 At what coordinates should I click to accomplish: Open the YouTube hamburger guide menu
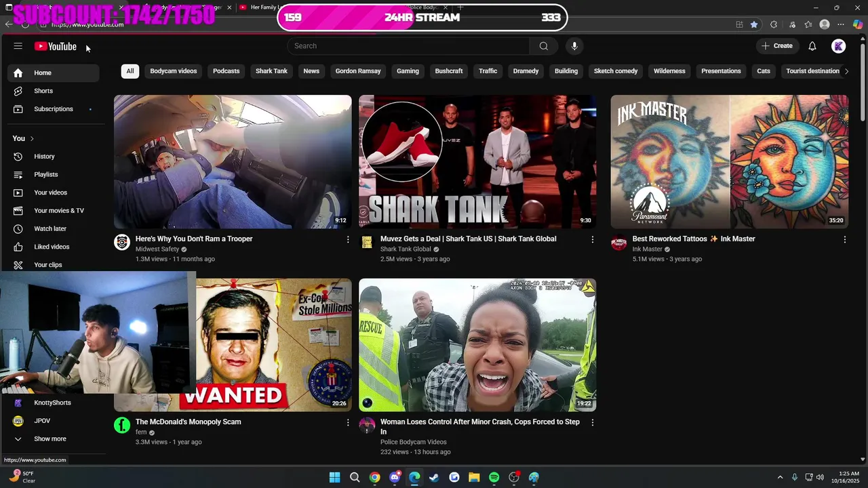pos(18,46)
